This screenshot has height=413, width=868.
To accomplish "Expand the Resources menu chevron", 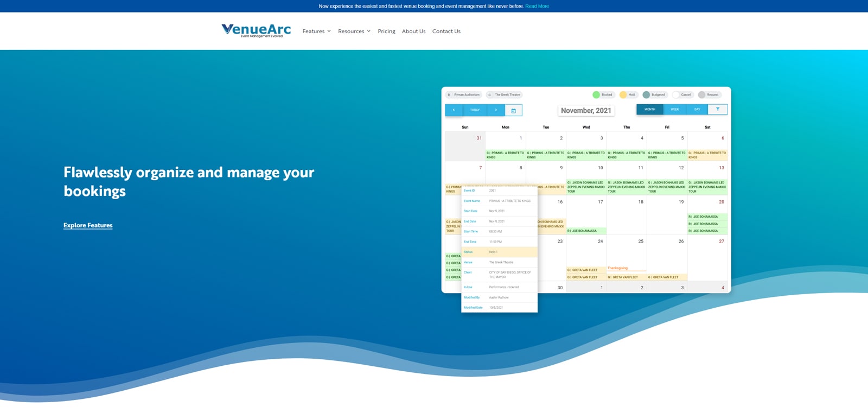I will coord(369,31).
